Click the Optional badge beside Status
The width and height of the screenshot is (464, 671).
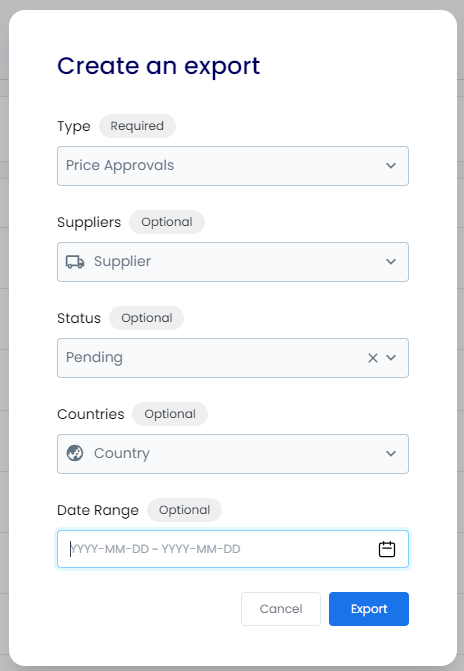tap(146, 318)
